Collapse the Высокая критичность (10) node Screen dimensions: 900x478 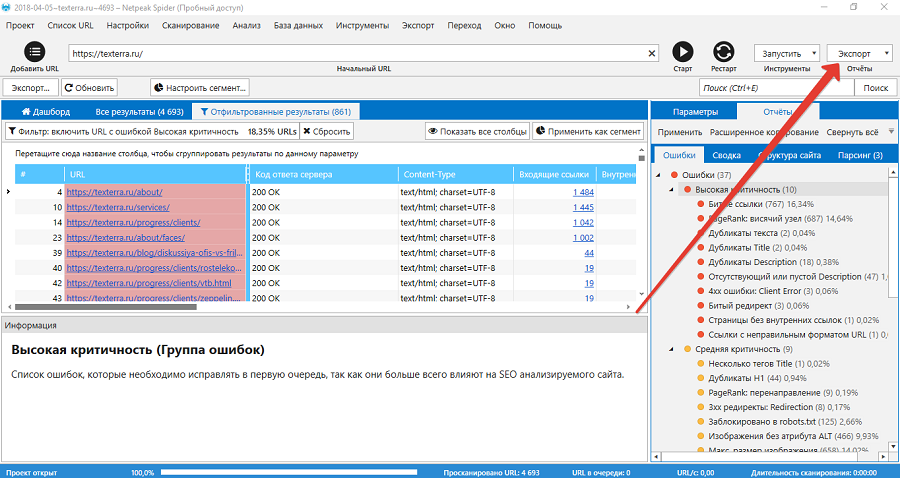[672, 189]
